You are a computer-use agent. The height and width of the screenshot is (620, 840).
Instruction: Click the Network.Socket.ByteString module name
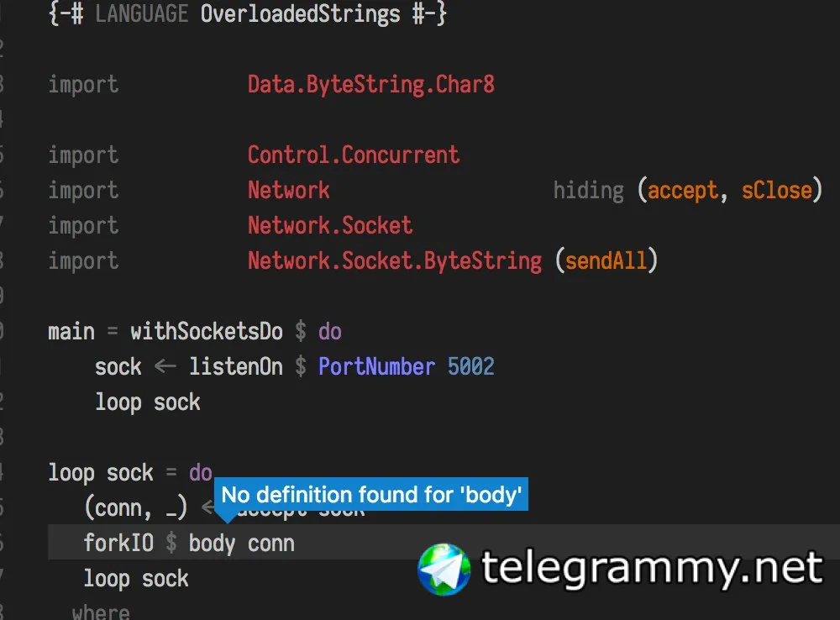[394, 260]
